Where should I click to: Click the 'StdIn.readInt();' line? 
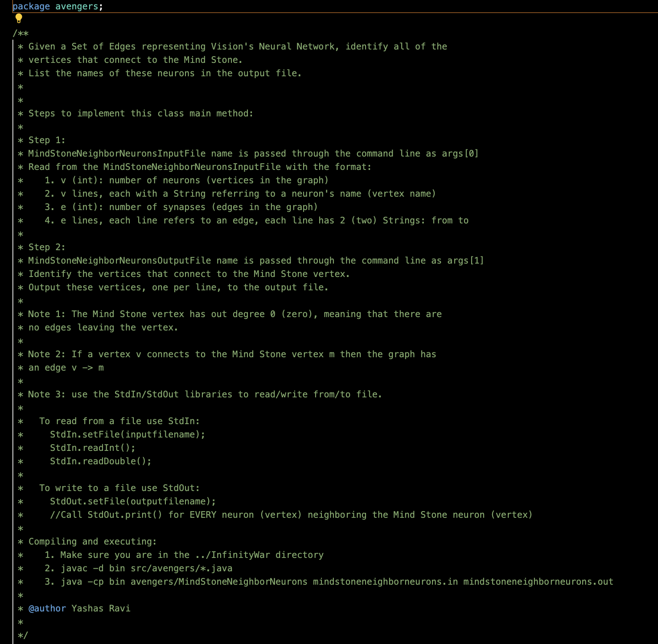(93, 448)
